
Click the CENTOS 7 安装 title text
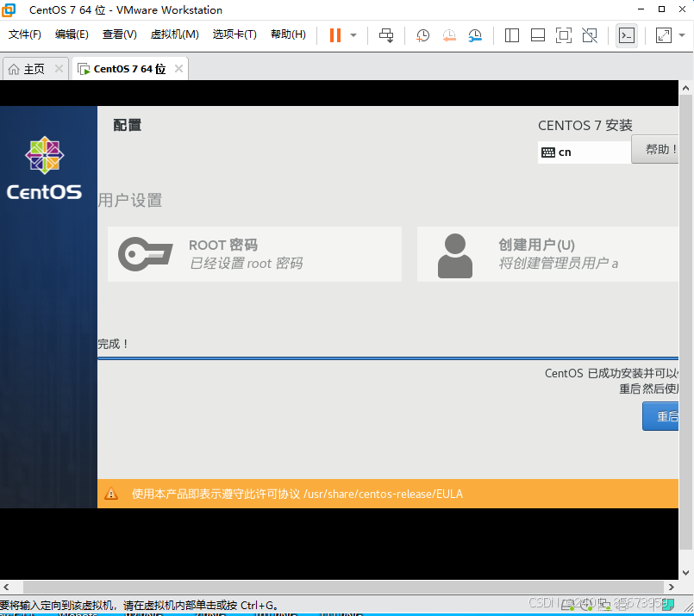[585, 126]
